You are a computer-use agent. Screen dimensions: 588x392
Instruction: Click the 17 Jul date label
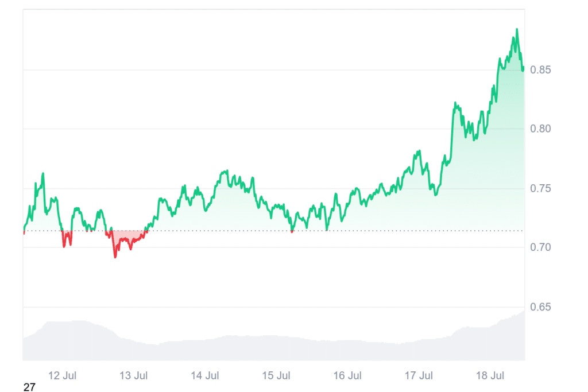tap(419, 376)
